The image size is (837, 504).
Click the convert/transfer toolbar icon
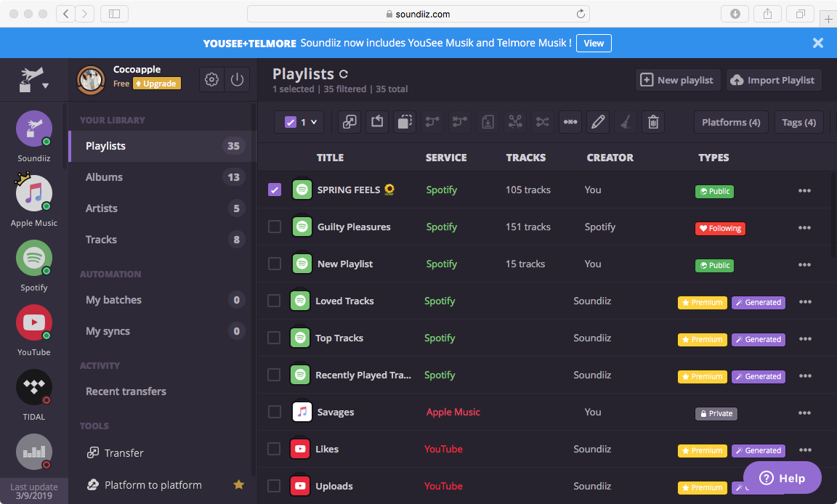click(x=349, y=122)
